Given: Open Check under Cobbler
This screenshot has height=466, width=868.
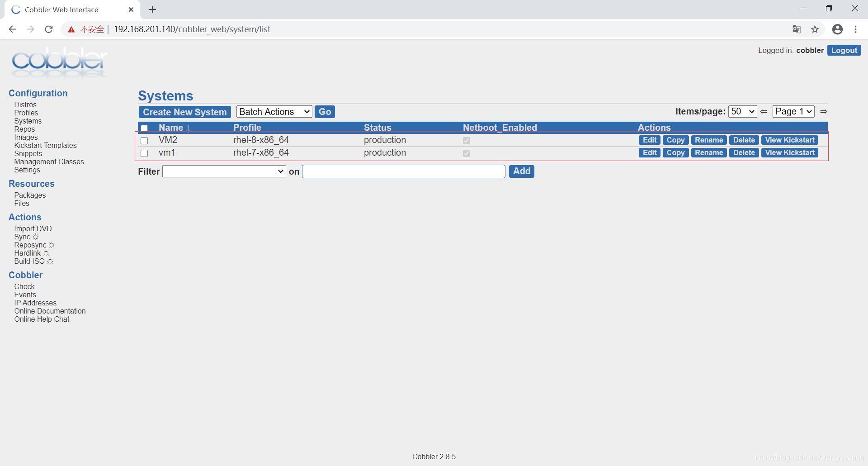Looking at the screenshot, I should coord(24,286).
